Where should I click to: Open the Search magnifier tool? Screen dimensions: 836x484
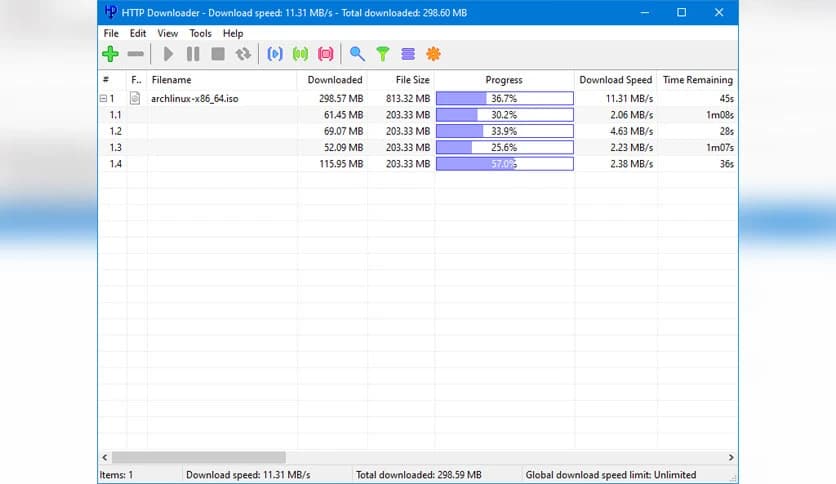tap(357, 54)
